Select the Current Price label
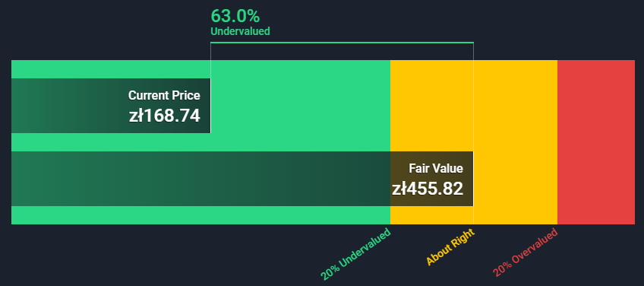Image resolution: width=644 pixels, height=286 pixels. click(x=164, y=96)
